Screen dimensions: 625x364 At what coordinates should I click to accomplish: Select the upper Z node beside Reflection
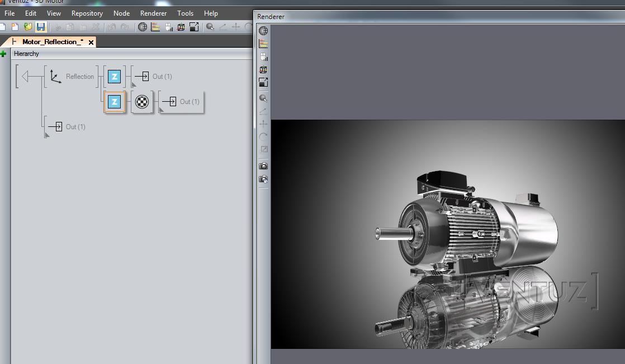[114, 77]
